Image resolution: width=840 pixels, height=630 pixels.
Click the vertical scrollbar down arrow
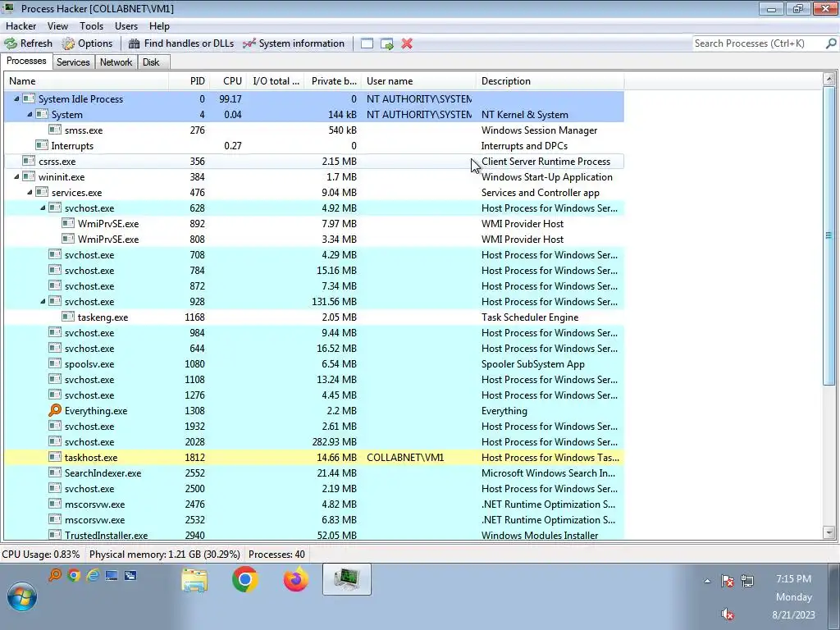pyautogui.click(x=829, y=532)
